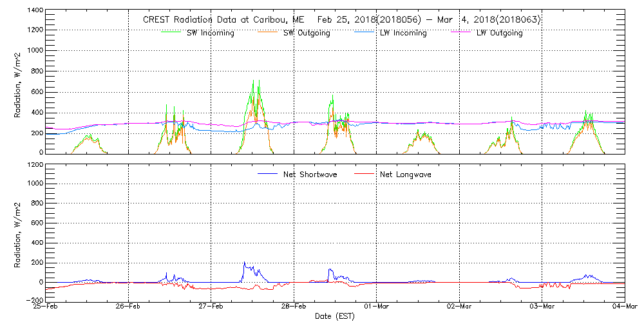The width and height of the screenshot is (644, 322).
Task: Select the 28-Feb date axis label
Action: [294, 307]
